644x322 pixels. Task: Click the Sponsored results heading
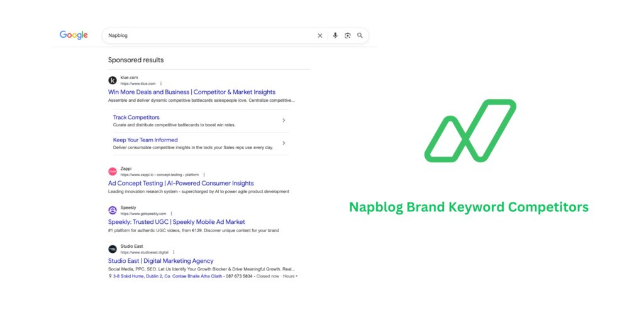(136, 60)
